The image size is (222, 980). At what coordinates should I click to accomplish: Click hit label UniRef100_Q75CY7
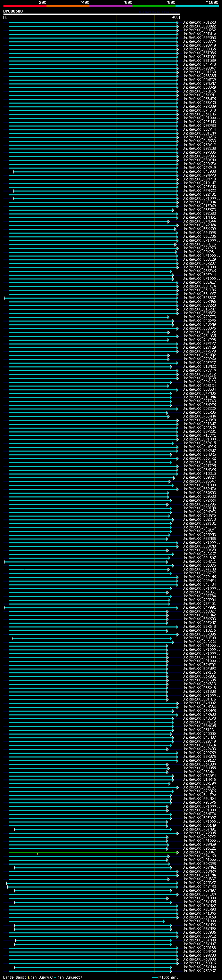point(199,883)
